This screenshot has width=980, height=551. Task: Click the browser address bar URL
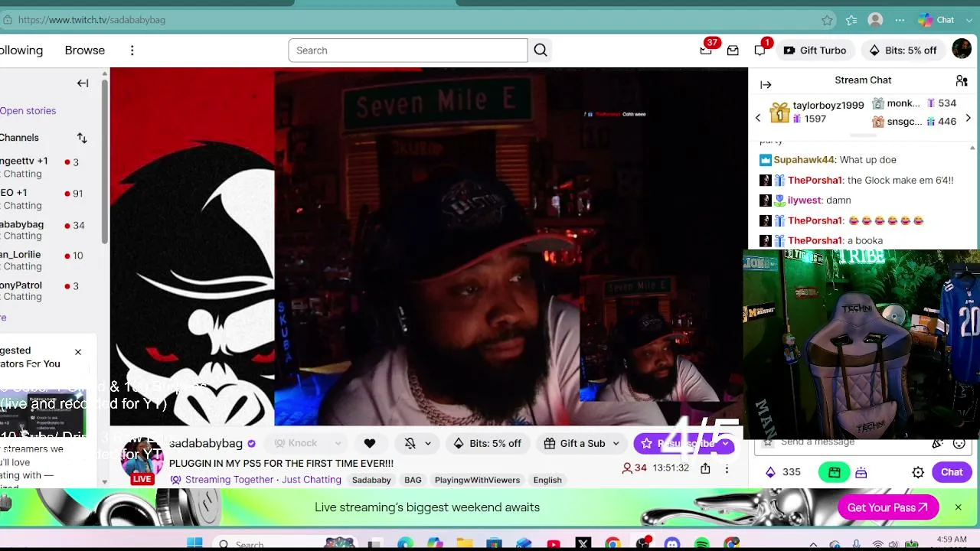[92, 20]
